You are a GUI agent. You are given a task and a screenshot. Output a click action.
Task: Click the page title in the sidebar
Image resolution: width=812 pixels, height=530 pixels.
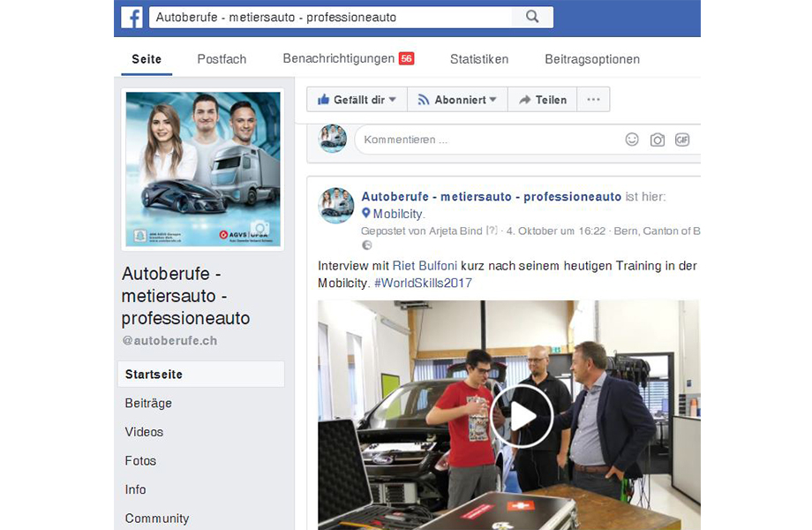pos(186,296)
